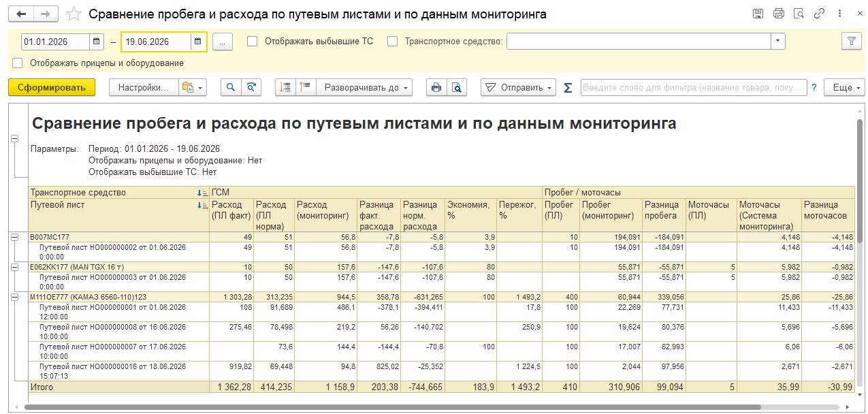Click the magnifier find icon in toolbar
This screenshot has width=868, height=414.
pos(231,87)
